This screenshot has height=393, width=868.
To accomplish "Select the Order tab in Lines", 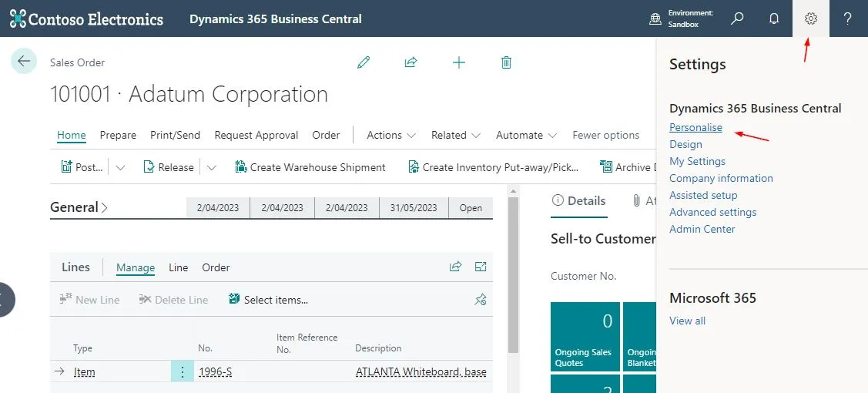I will [216, 267].
